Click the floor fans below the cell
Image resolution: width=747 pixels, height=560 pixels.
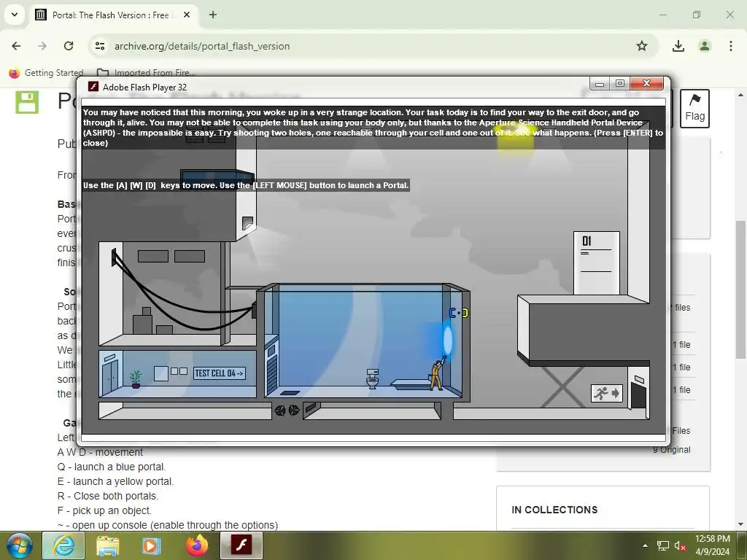[287, 411]
